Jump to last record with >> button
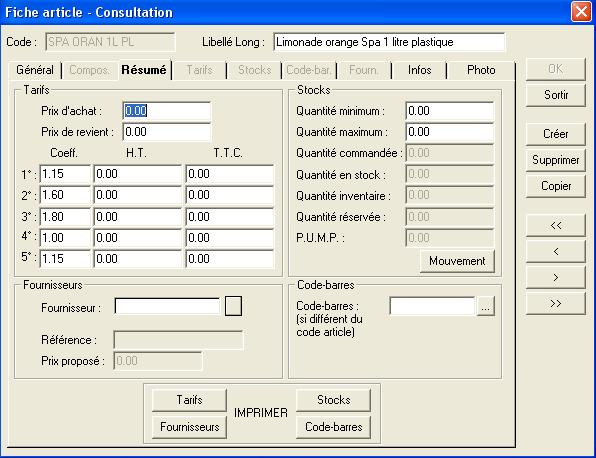 coord(555,303)
